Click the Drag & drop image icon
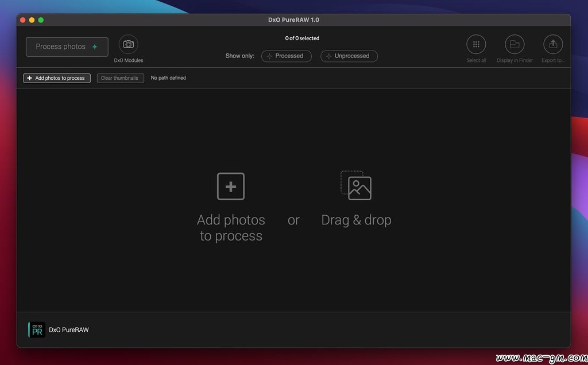This screenshot has width=588, height=365. click(x=356, y=185)
